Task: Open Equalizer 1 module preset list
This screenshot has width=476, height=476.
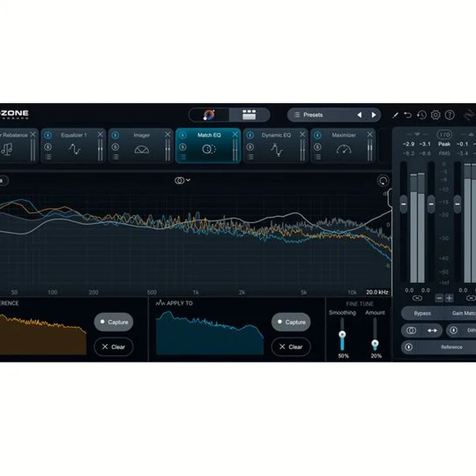Action: [x=48, y=157]
